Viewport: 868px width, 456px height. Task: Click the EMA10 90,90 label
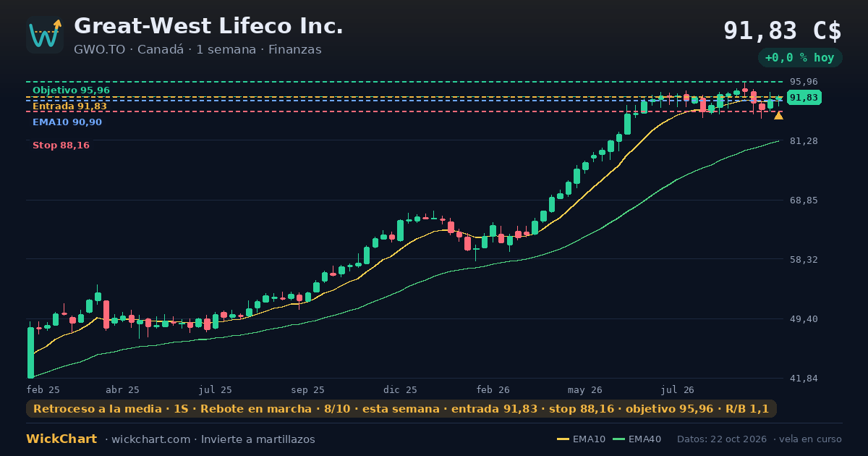tap(67, 122)
